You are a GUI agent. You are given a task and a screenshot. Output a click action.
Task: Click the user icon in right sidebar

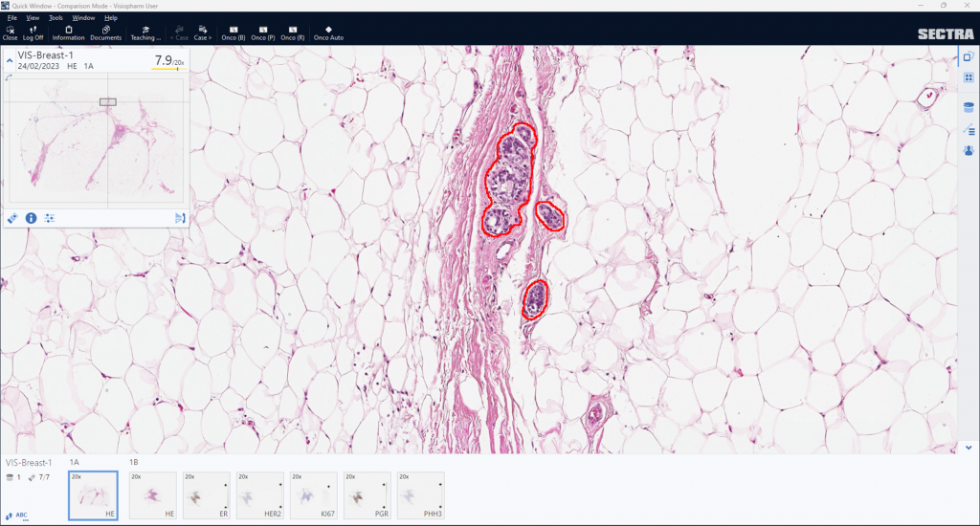(969, 150)
